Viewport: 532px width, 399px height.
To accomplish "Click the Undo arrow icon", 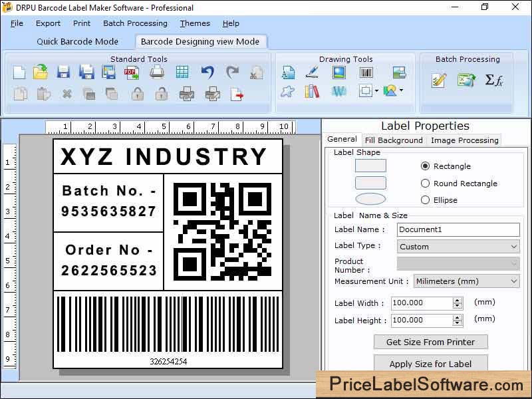I will coord(207,72).
